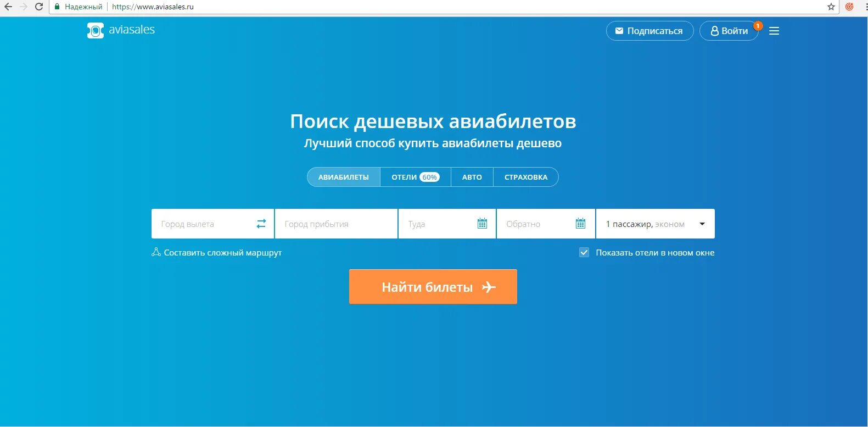868x427 pixels.
Task: Click the Найти билеты search button
Action: click(433, 286)
